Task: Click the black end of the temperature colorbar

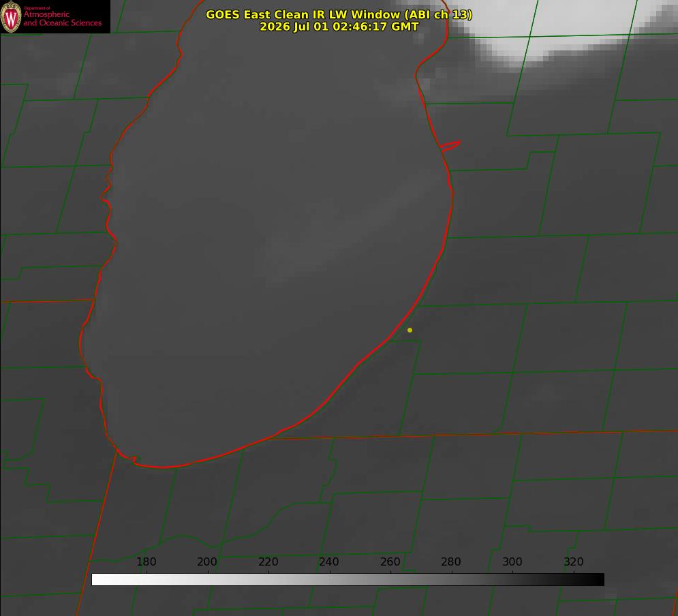Action: (596, 580)
